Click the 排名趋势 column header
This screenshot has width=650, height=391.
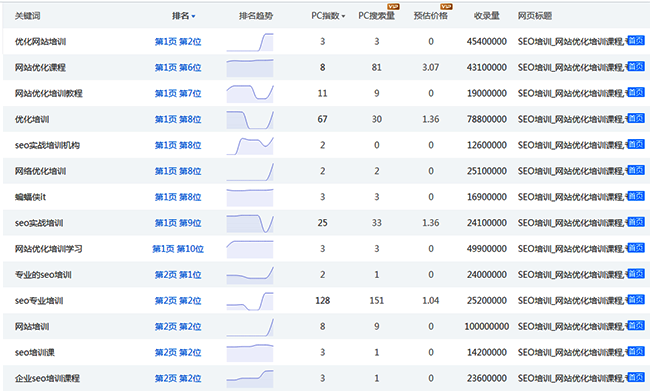pos(256,16)
